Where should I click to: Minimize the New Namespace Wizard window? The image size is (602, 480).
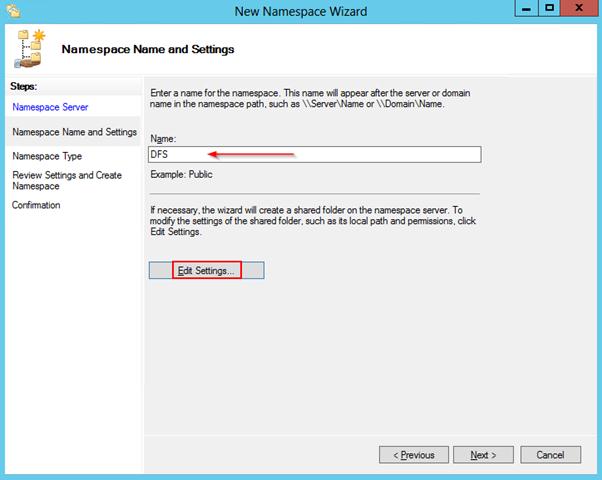pos(525,9)
